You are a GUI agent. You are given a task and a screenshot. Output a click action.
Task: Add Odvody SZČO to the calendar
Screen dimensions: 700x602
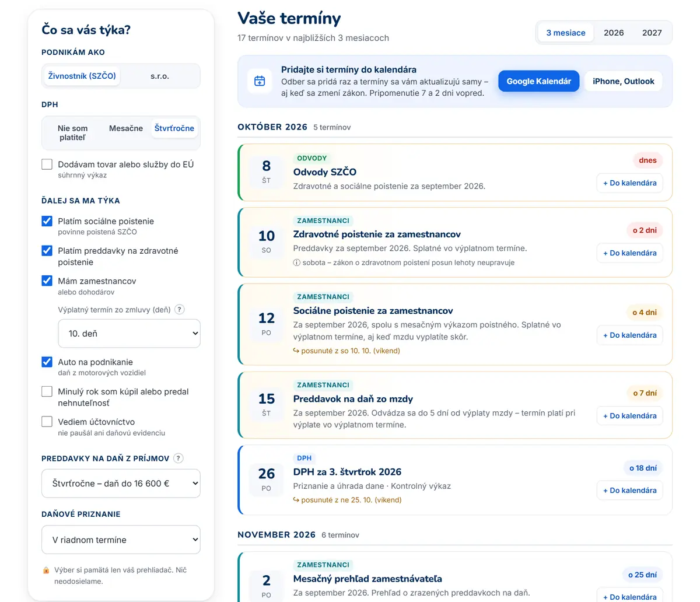click(630, 183)
